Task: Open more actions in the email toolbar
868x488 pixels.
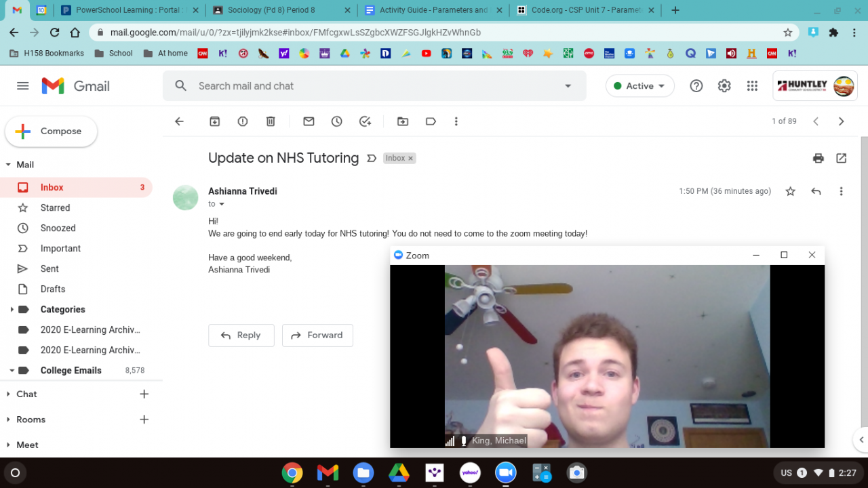Action: point(456,121)
